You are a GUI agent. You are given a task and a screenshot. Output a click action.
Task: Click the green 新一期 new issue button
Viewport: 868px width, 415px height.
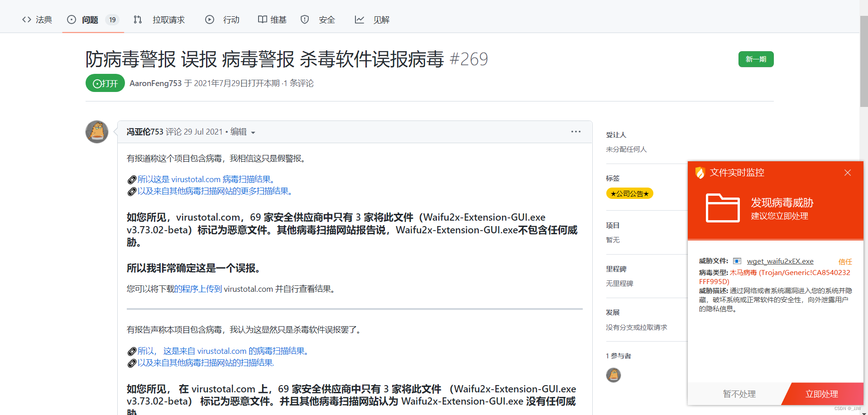pos(756,59)
